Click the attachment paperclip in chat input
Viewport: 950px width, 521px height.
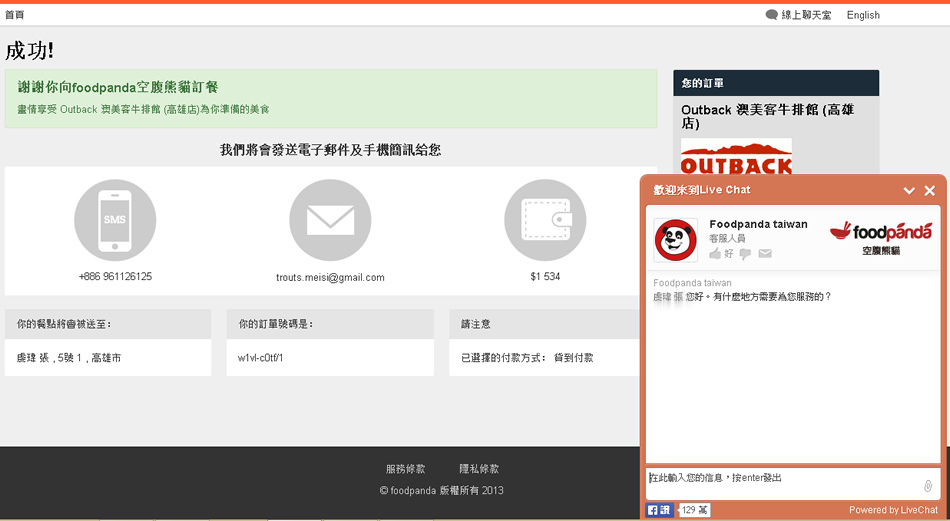pyautogui.click(x=928, y=485)
